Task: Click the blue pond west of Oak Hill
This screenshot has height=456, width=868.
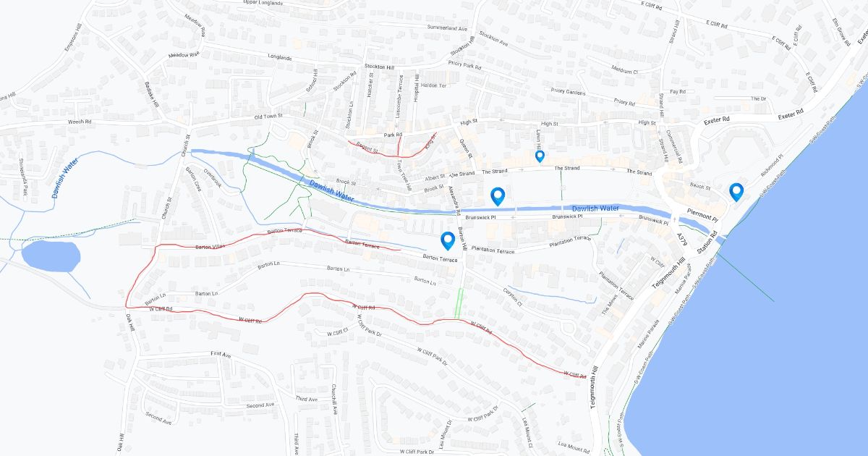Action: click(x=51, y=256)
